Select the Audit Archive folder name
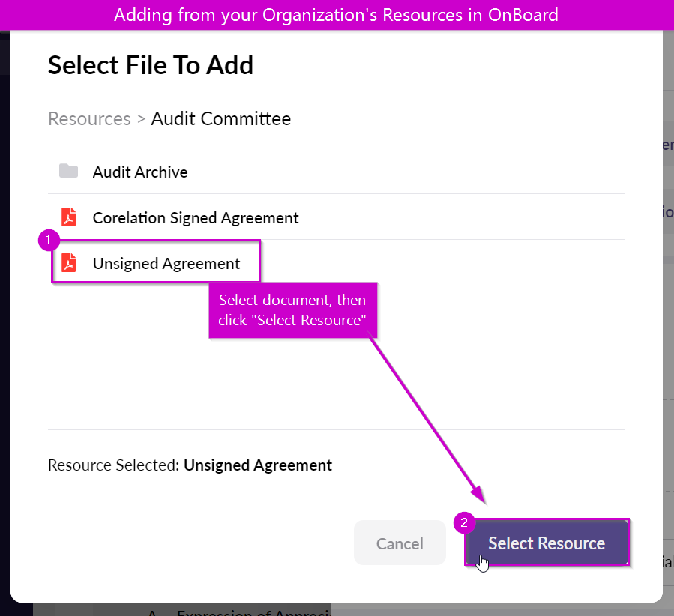Image resolution: width=674 pixels, height=616 pixels. coord(140,172)
